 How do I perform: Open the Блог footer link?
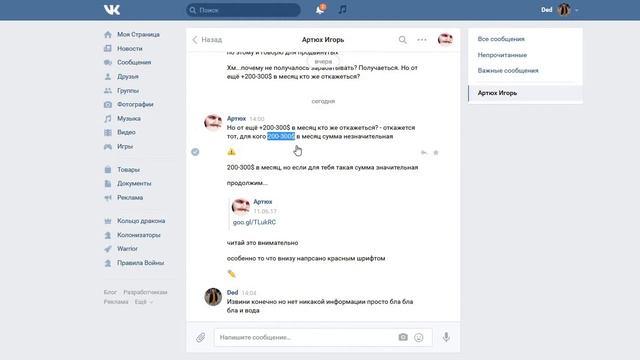[110, 292]
